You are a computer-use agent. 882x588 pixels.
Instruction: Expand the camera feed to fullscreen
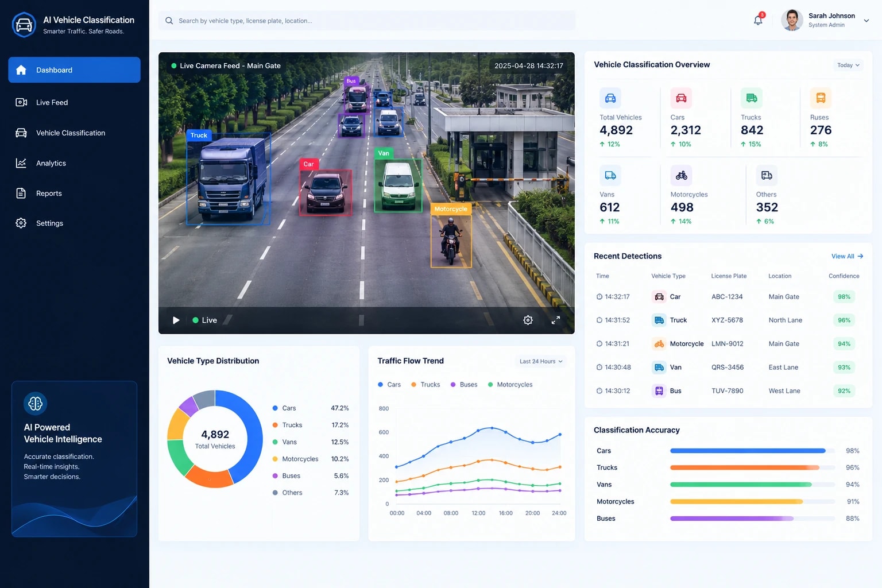[x=555, y=320]
